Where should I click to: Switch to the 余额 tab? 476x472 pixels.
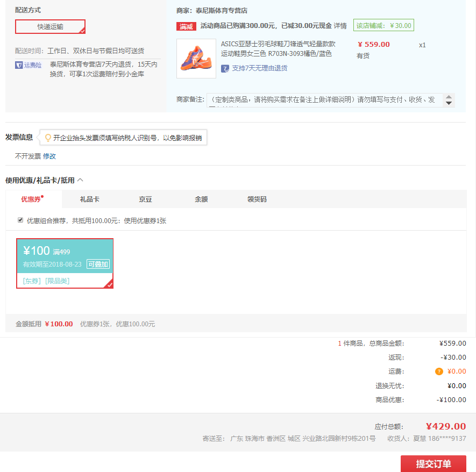click(x=201, y=199)
